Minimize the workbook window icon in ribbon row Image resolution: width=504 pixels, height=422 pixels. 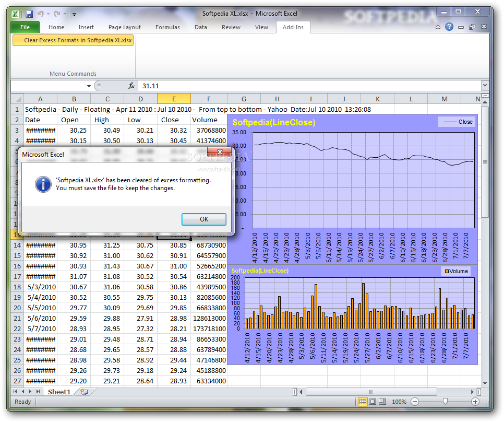461,27
